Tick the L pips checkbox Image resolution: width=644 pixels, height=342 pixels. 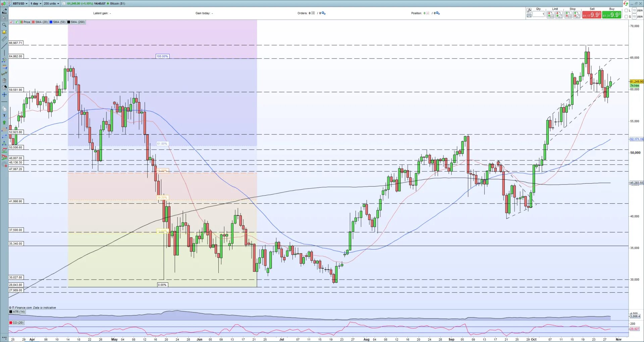626,11
